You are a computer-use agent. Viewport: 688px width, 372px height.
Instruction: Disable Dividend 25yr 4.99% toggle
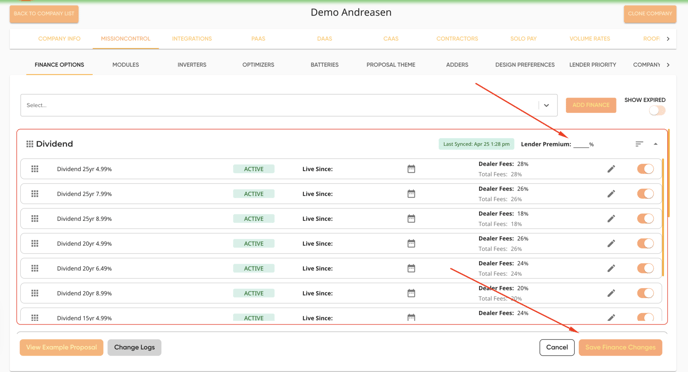[x=645, y=169]
